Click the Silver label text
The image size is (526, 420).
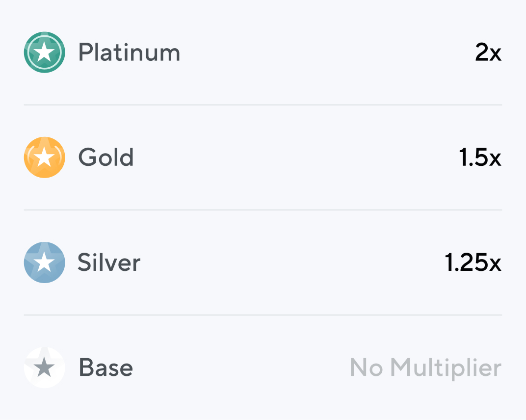click(x=109, y=262)
